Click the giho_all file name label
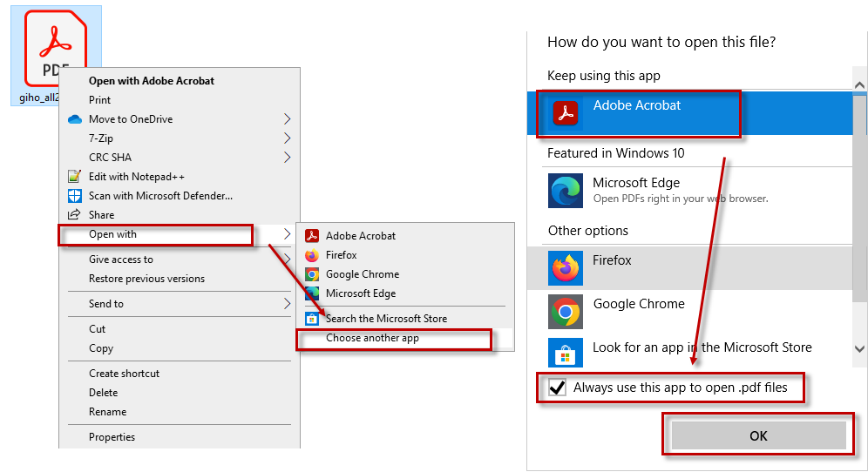 38,98
